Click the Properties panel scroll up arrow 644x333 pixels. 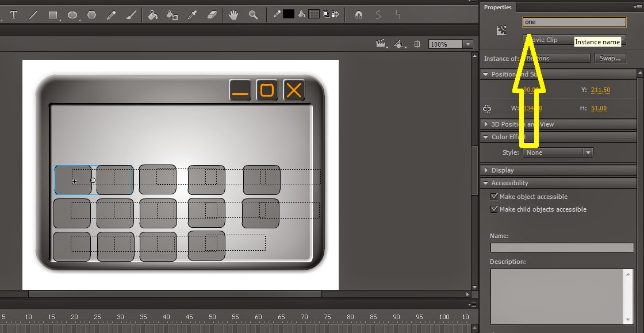click(640, 73)
